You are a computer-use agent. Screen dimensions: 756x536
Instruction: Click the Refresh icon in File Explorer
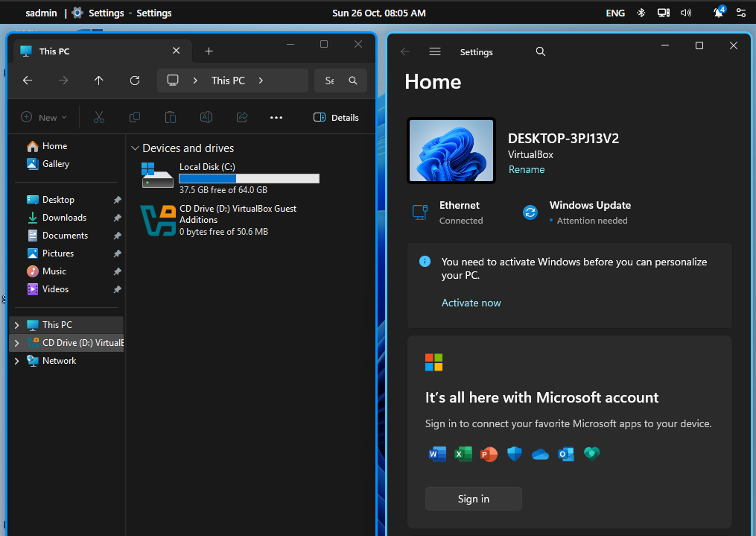point(135,81)
